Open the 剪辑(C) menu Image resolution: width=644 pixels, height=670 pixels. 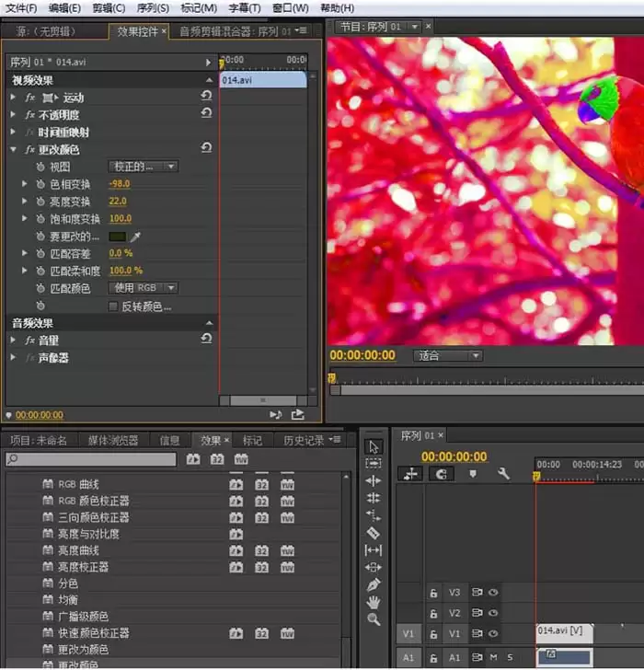click(x=110, y=8)
